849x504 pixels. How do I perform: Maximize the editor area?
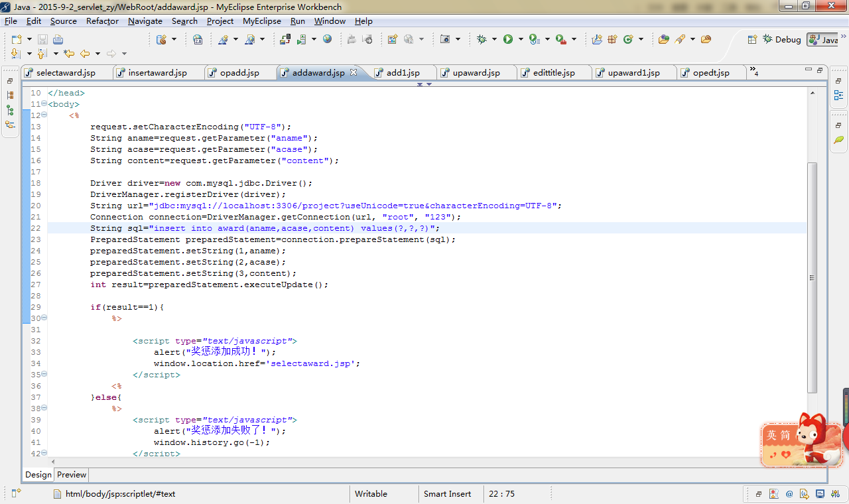[x=820, y=70]
